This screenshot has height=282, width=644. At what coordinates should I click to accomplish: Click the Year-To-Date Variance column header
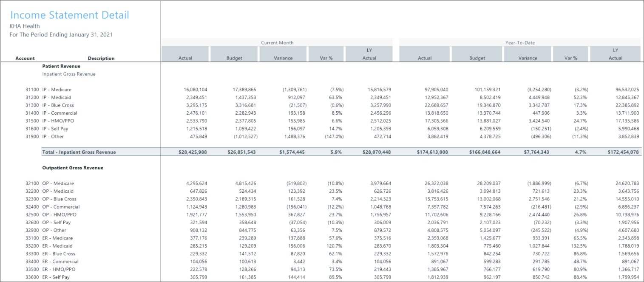point(528,58)
